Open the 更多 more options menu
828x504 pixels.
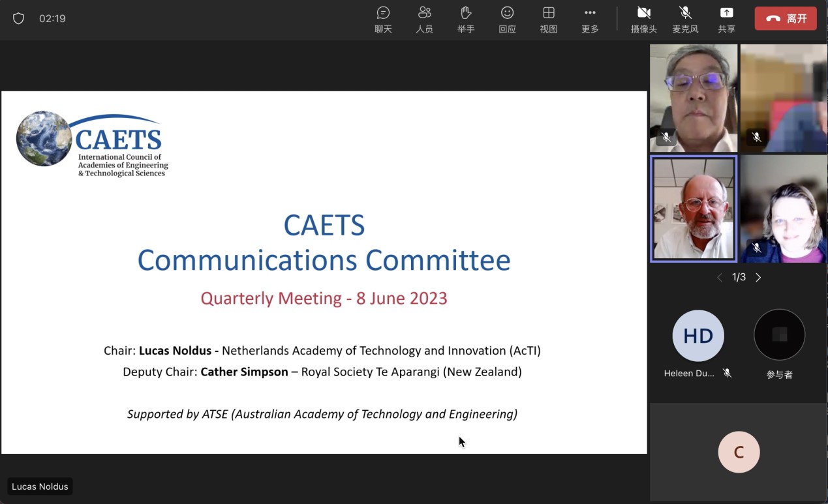[589, 18]
